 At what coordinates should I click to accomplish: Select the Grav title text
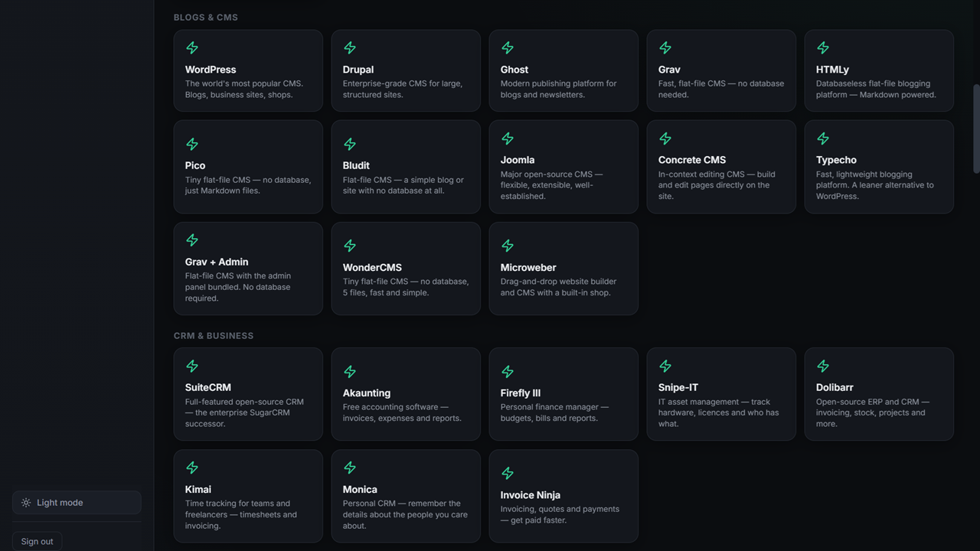coord(669,70)
